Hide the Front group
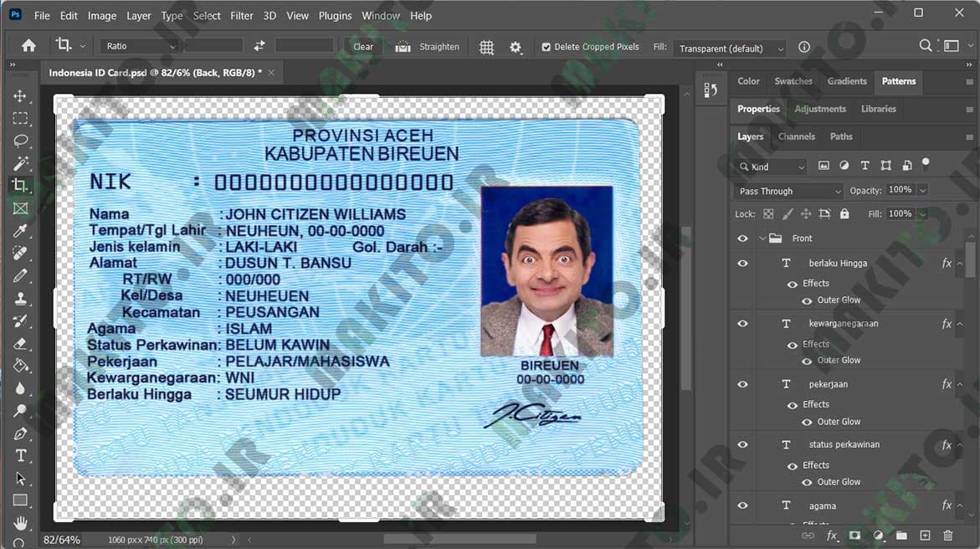The image size is (980, 549). (x=742, y=239)
